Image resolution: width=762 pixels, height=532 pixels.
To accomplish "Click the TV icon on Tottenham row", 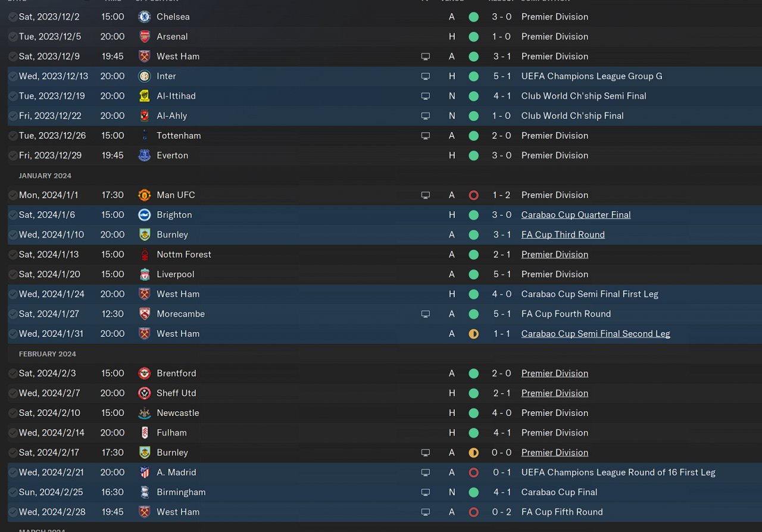I will (425, 136).
